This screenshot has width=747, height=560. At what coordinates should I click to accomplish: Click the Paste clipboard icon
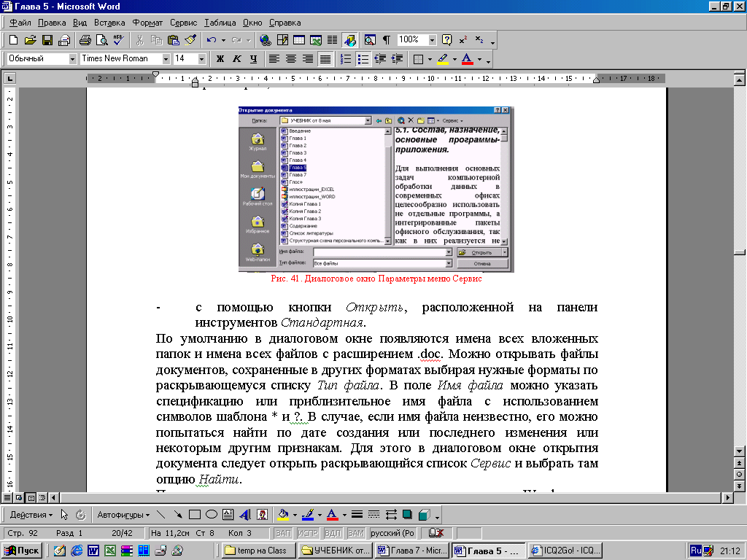[x=174, y=40]
